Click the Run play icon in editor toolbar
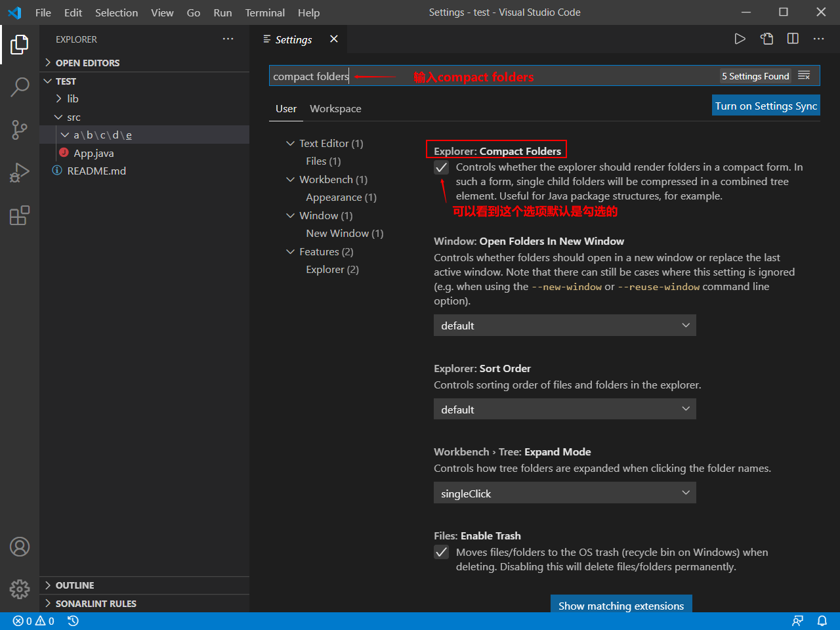 pos(740,39)
